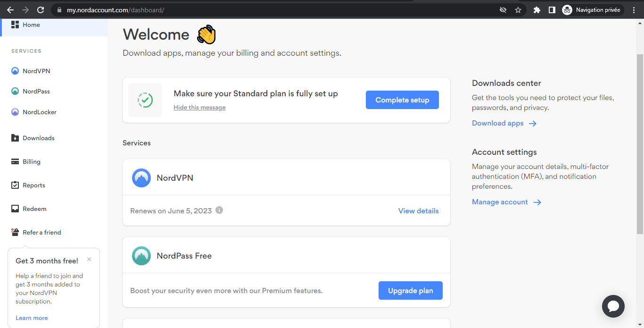Click the browser extensions puzzle icon

coord(537,10)
